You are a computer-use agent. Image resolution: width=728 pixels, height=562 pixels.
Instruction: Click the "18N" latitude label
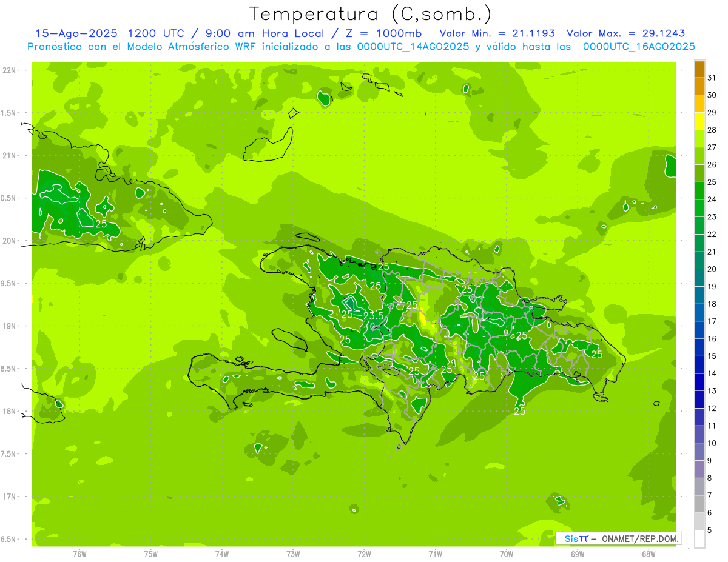point(9,411)
